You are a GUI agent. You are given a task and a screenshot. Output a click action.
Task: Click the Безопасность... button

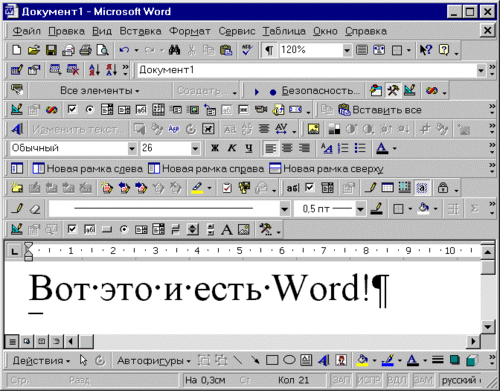(320, 90)
